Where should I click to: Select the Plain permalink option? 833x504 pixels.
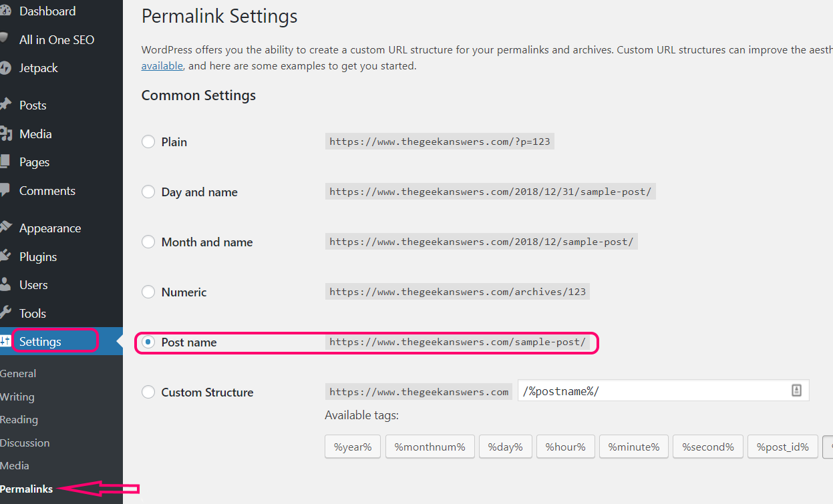[x=148, y=142]
